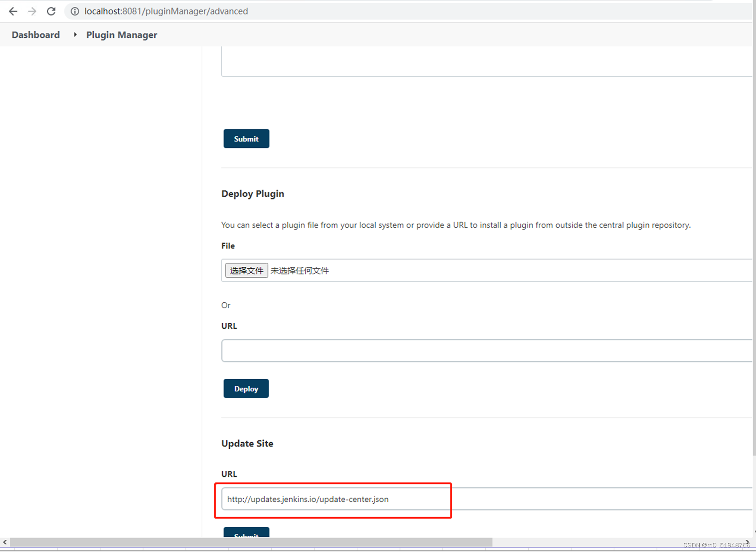The width and height of the screenshot is (756, 552).
Task: Open Plugin Manager breadcrumb link
Action: [x=121, y=35]
